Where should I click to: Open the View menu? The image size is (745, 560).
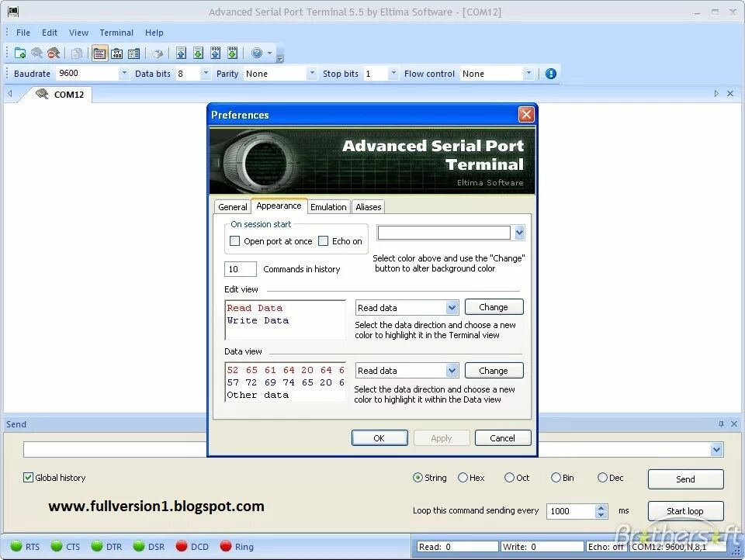tap(78, 33)
